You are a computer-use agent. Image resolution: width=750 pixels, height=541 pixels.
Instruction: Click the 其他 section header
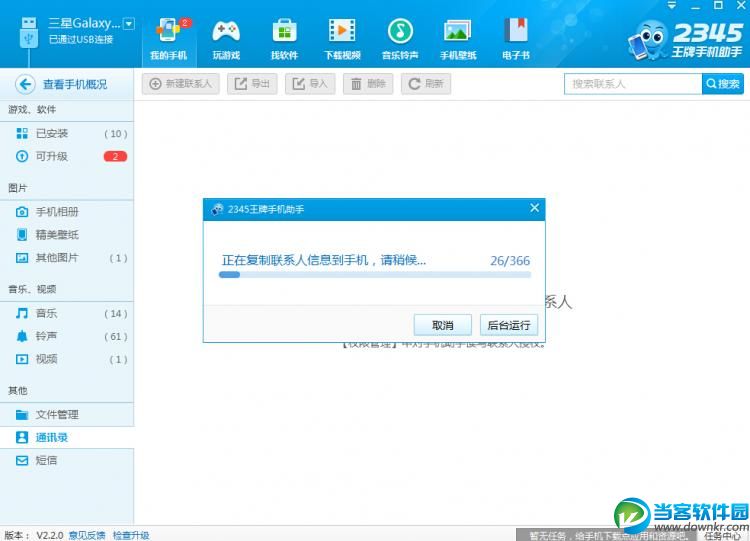click(18, 391)
